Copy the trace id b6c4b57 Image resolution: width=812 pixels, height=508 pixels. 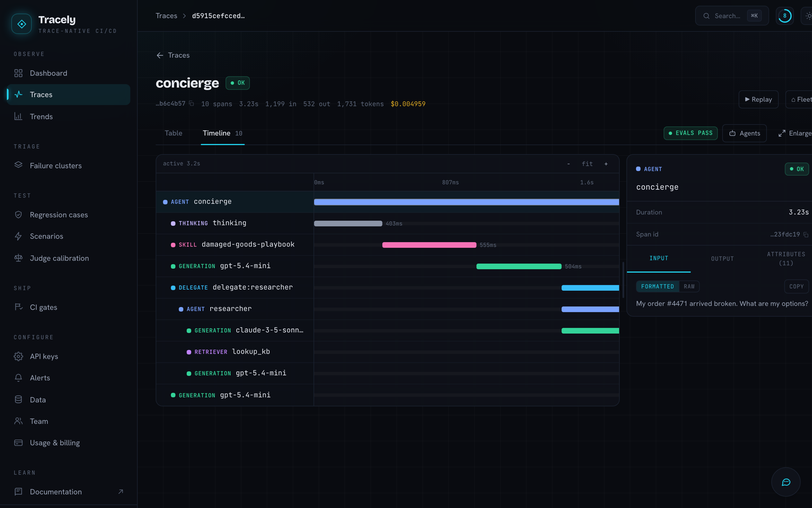click(x=191, y=103)
